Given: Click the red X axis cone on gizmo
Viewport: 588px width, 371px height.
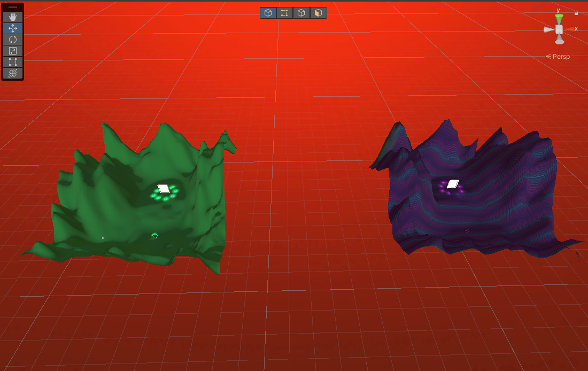Looking at the screenshot, I should (x=570, y=29).
